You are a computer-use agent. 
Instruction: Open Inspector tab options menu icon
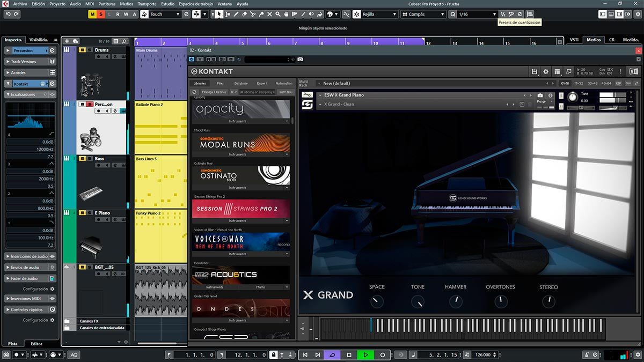click(56, 40)
